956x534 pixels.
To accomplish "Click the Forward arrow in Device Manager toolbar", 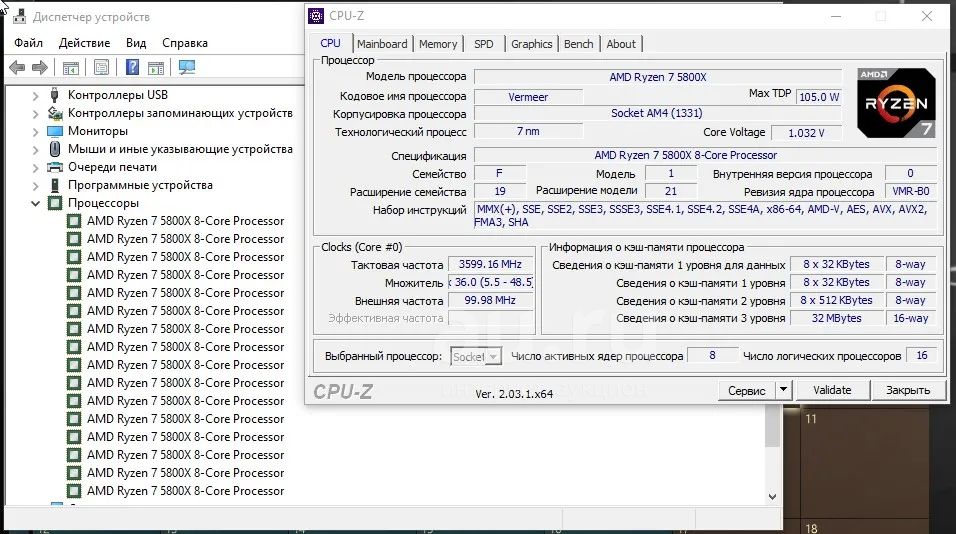I will tap(40, 67).
